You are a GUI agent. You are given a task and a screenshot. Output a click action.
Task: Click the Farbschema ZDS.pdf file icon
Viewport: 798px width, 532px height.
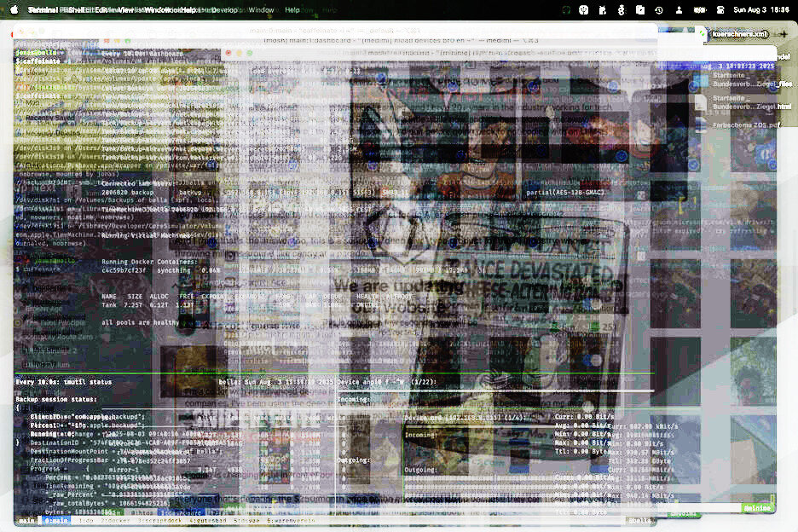[x=702, y=124]
